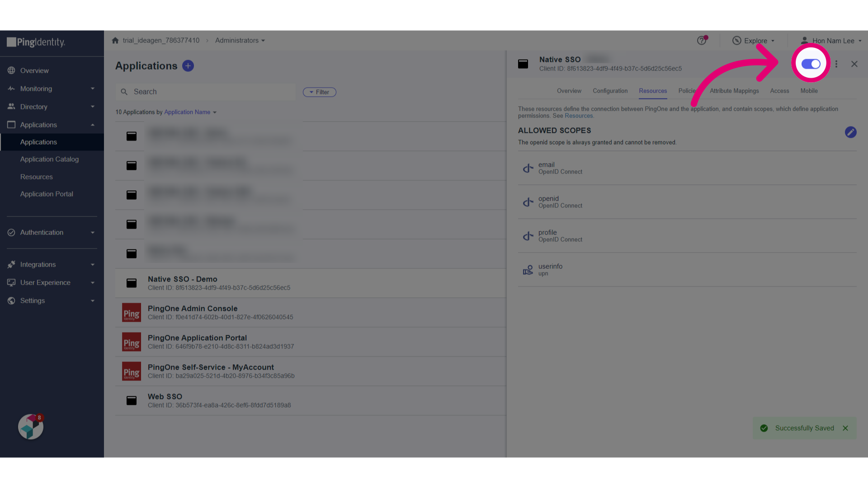Switch to the Overview tab
The width and height of the screenshot is (868, 488).
click(x=569, y=91)
